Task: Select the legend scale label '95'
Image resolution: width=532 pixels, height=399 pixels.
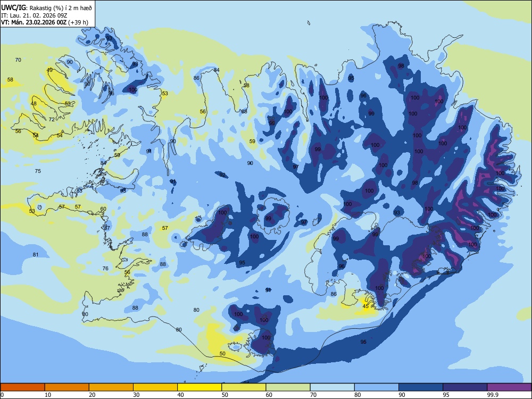Action: pyautogui.click(x=446, y=395)
